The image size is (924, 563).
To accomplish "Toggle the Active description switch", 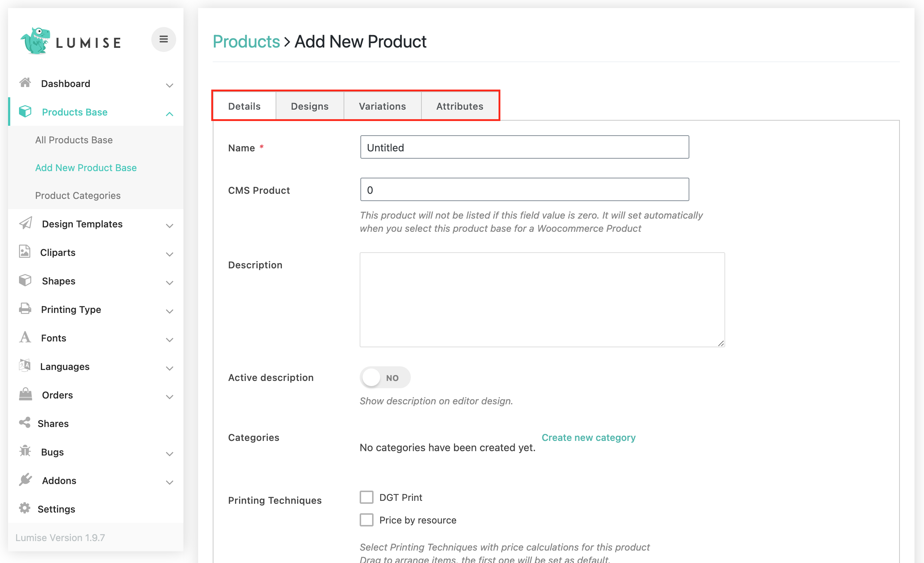I will tap(385, 378).
